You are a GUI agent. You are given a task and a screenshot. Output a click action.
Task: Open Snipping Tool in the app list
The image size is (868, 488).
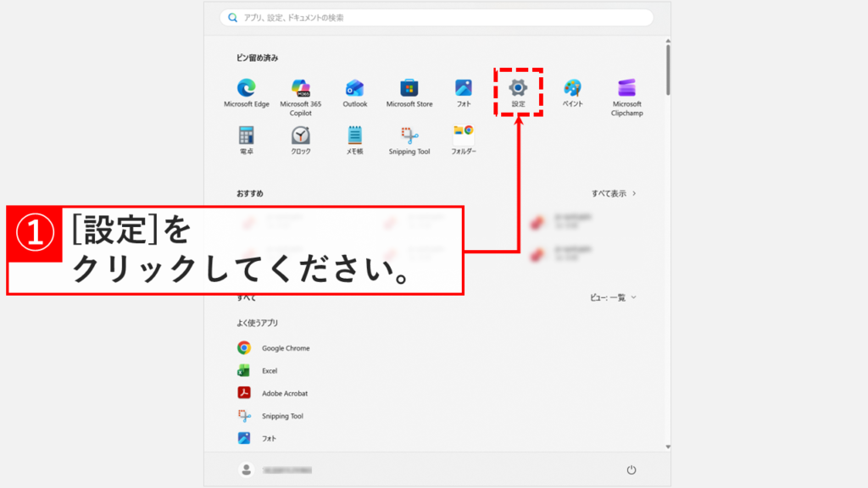(x=270, y=416)
